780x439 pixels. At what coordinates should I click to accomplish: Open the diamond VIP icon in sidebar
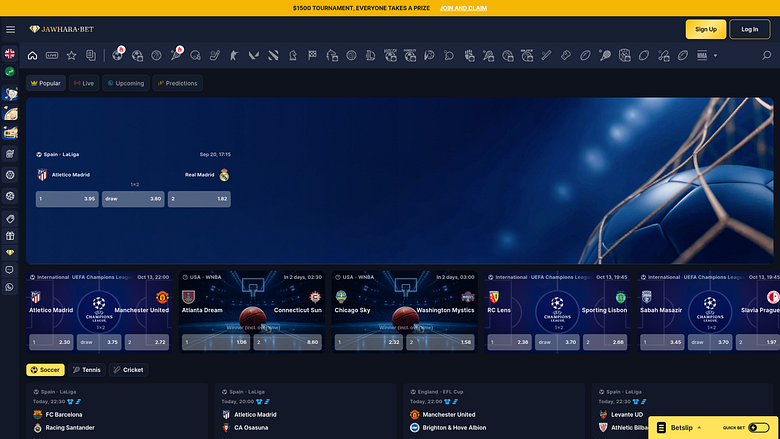click(x=10, y=253)
